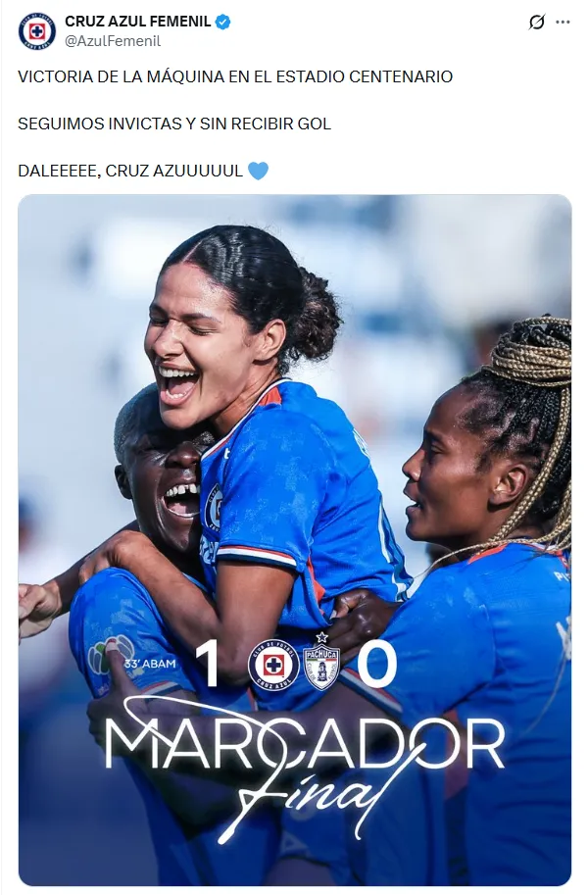Click the 33' ABAM goal scorer label

(150, 664)
